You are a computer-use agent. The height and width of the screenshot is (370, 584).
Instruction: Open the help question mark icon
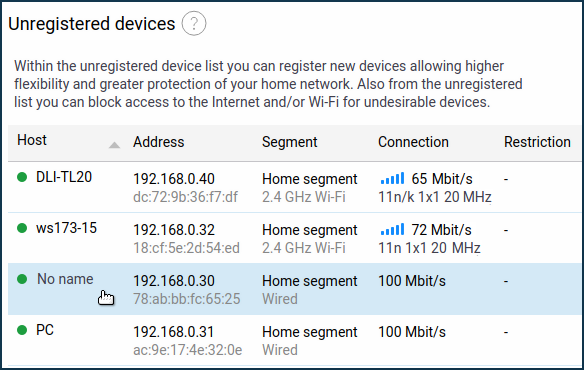(x=194, y=23)
